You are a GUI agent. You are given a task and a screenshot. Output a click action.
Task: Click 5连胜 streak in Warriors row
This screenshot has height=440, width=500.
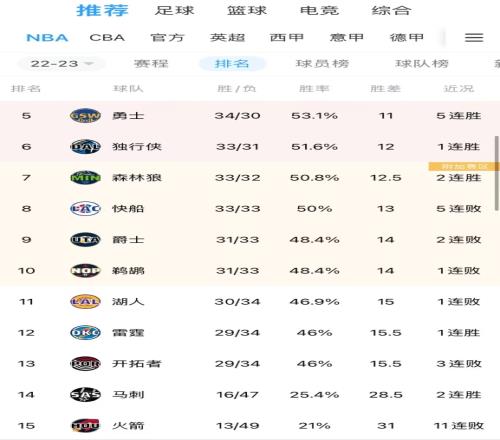[459, 116]
